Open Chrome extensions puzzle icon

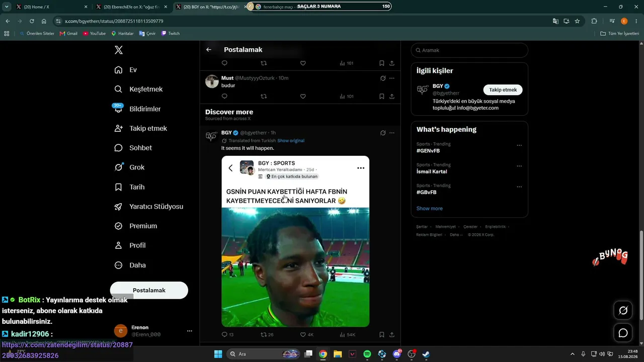pyautogui.click(x=594, y=21)
